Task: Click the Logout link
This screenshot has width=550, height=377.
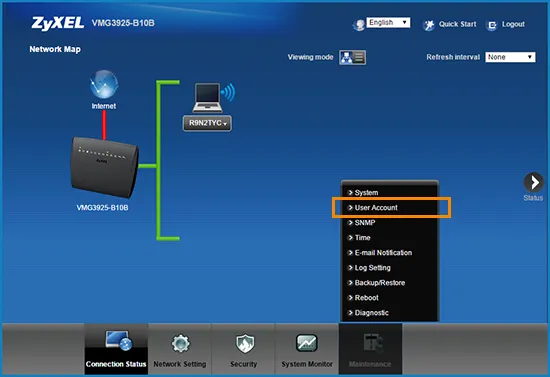Action: tap(513, 24)
